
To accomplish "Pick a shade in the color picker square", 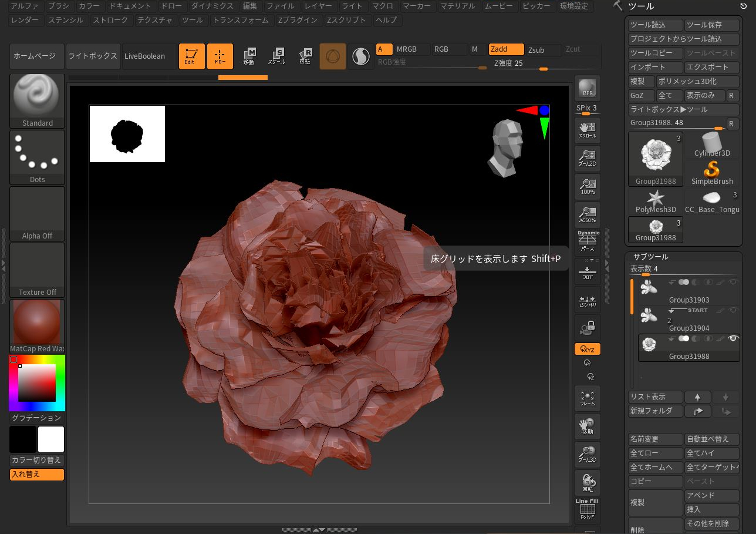I will click(x=37, y=383).
